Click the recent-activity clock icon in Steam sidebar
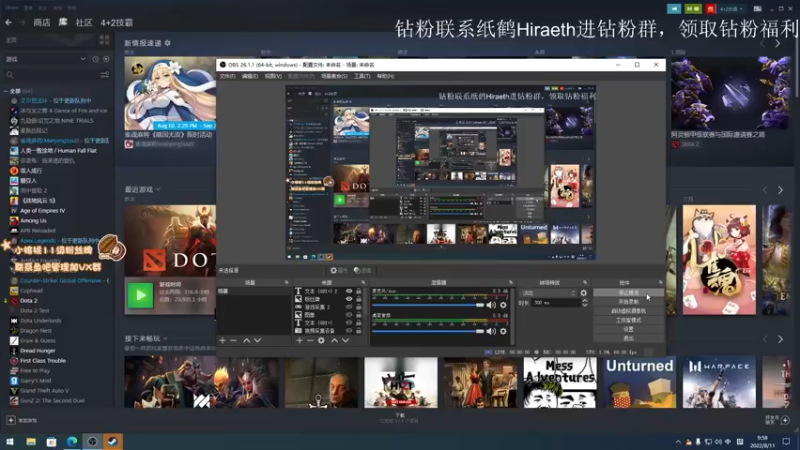Viewport: 800px width, 450px height. point(95,59)
